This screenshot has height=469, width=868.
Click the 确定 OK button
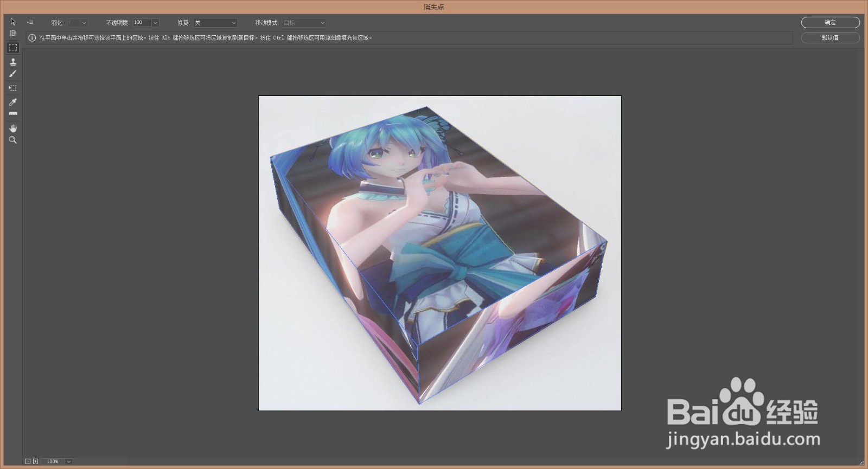click(830, 22)
